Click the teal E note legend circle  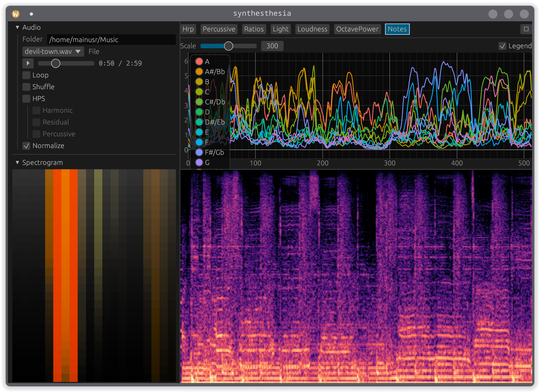point(199,132)
